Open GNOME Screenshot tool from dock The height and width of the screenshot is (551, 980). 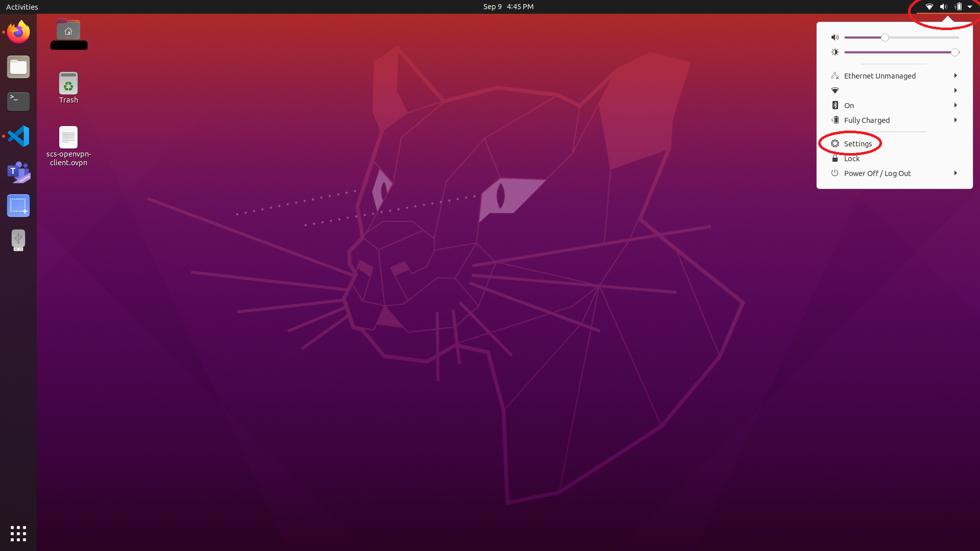click(18, 205)
